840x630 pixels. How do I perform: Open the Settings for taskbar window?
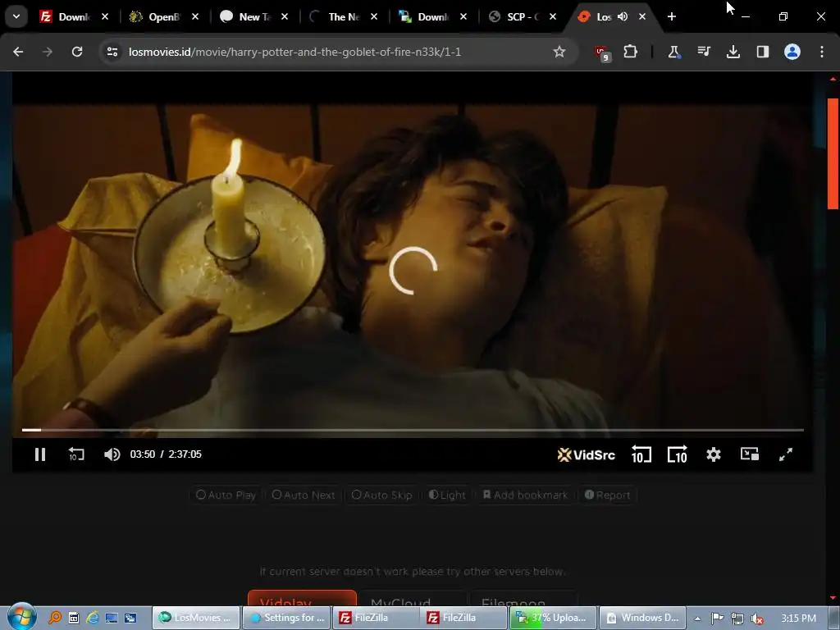point(286,618)
